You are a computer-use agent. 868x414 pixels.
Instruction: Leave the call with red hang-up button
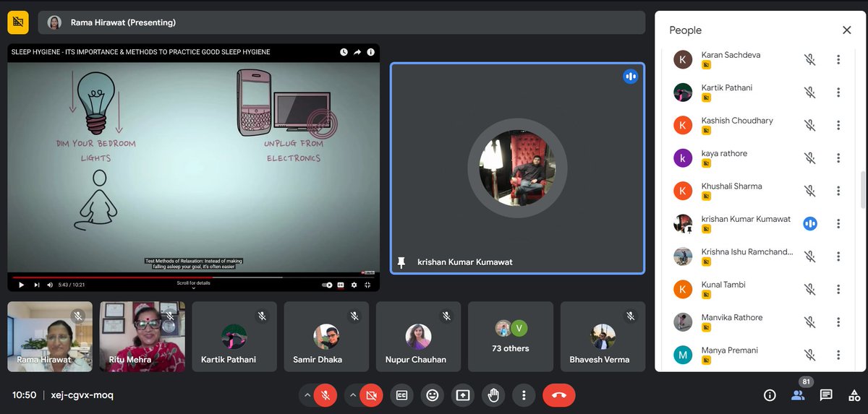pos(559,395)
